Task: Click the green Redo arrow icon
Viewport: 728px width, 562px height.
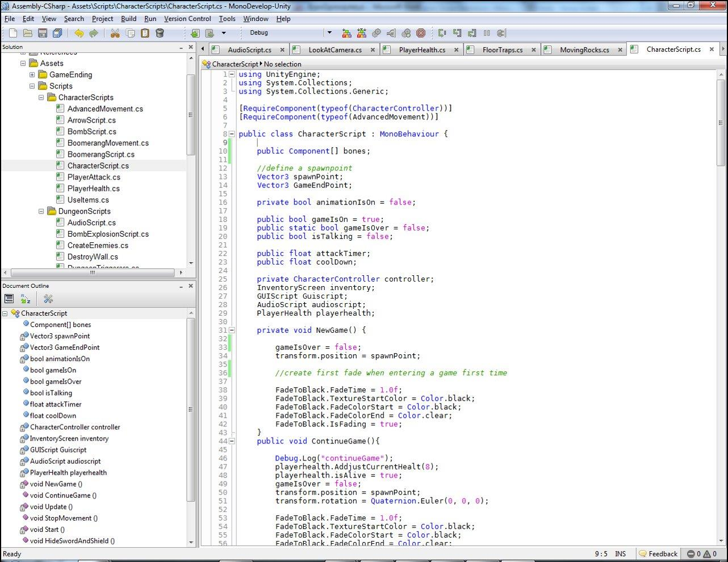Action: pyautogui.click(x=94, y=33)
